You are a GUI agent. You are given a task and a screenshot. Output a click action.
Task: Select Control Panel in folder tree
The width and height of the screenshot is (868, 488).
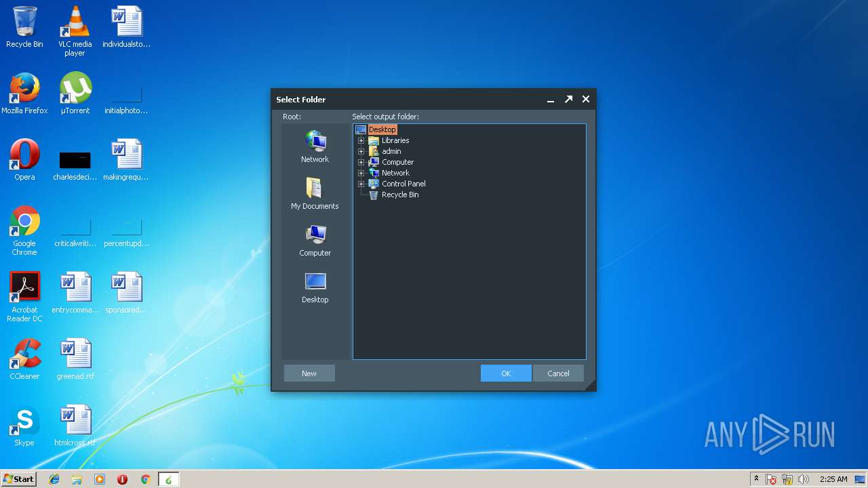pos(403,184)
